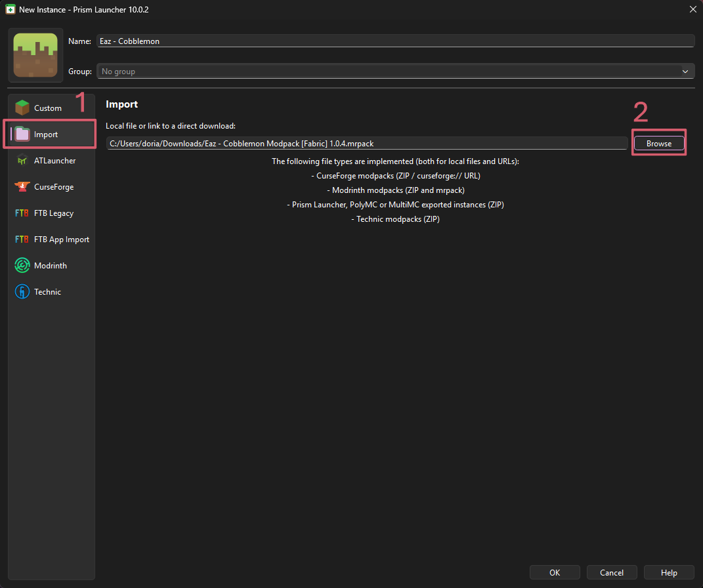The image size is (703, 588).
Task: Click the Browse button
Action: pyautogui.click(x=658, y=142)
